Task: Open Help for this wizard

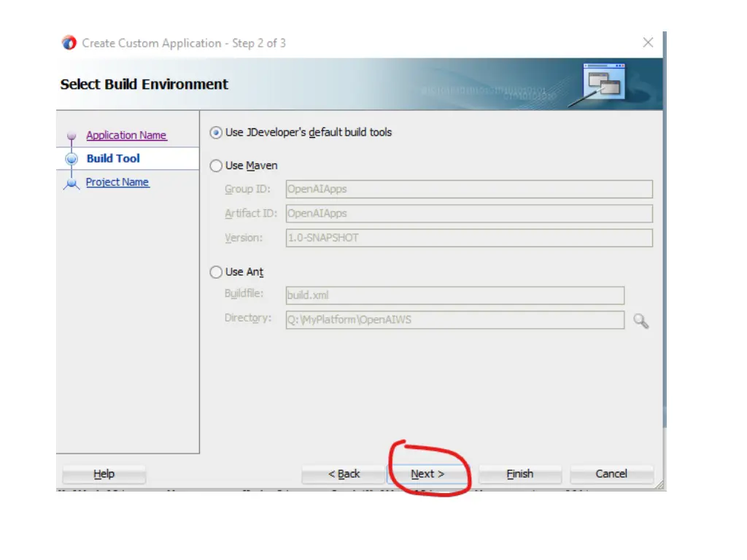Action: 104,474
